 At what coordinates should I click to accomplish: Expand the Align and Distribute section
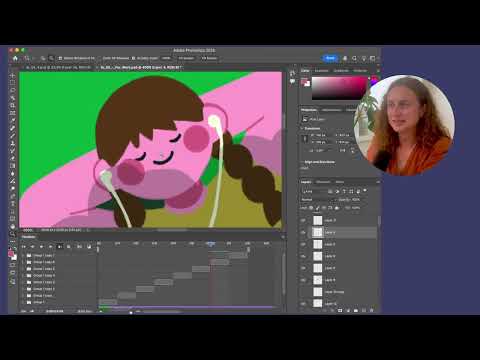tap(302, 162)
